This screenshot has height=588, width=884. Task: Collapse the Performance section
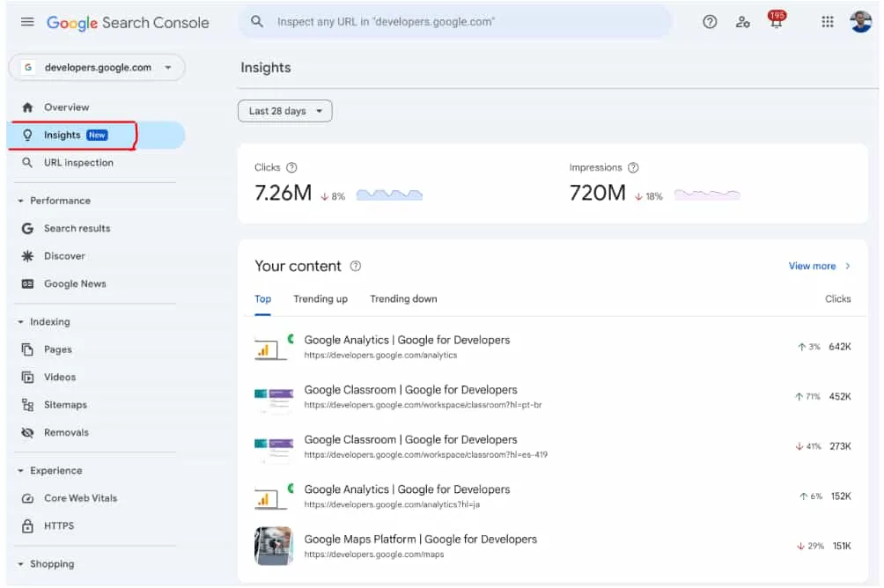[20, 201]
